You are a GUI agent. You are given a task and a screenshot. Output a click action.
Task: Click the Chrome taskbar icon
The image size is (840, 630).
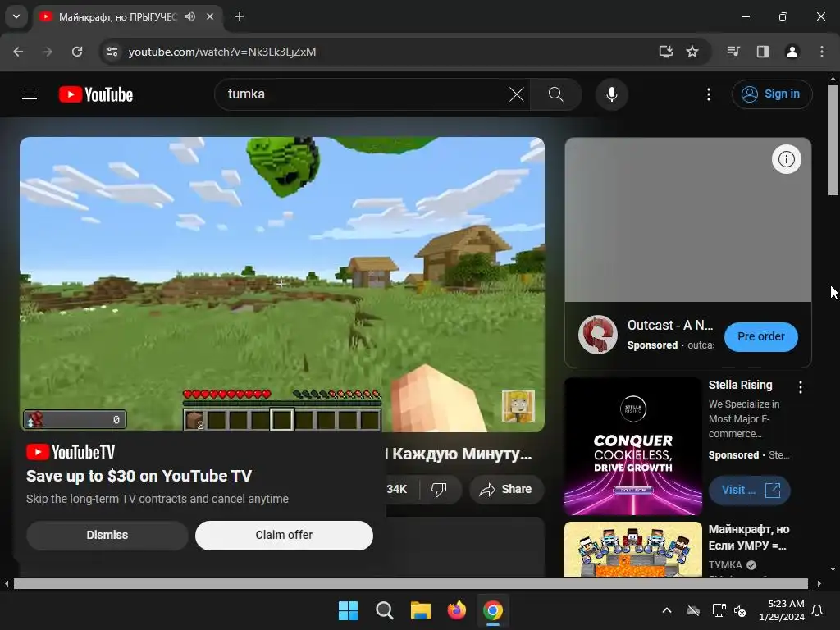point(493,610)
